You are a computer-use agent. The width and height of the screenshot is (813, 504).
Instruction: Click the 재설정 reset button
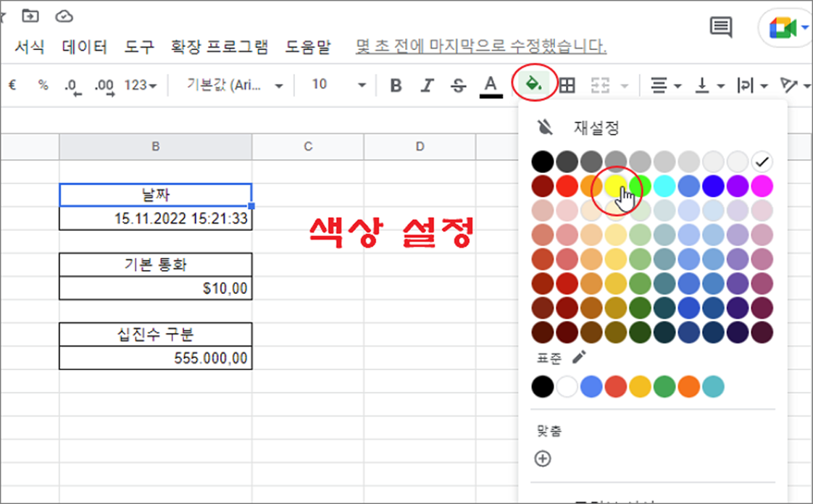[x=596, y=127]
